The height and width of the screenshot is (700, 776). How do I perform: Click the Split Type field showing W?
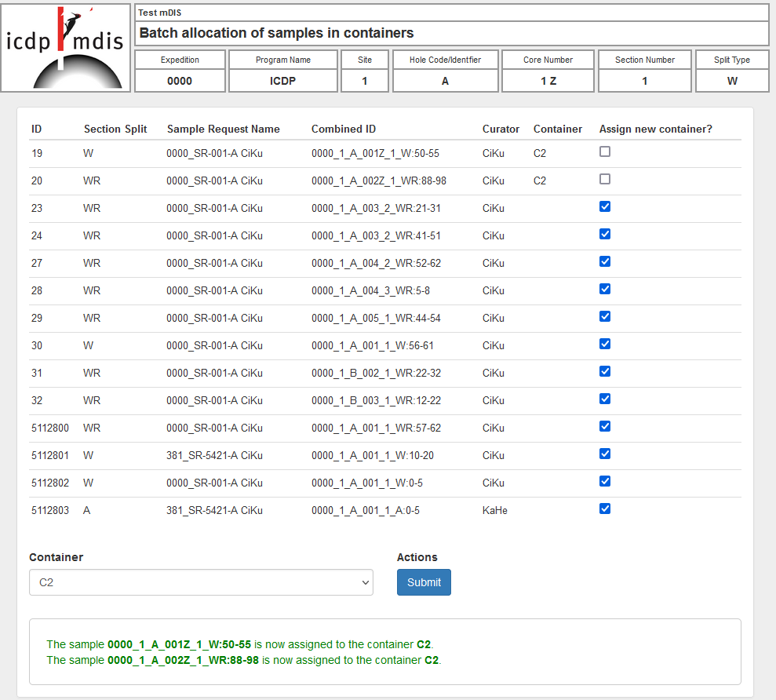(x=731, y=79)
